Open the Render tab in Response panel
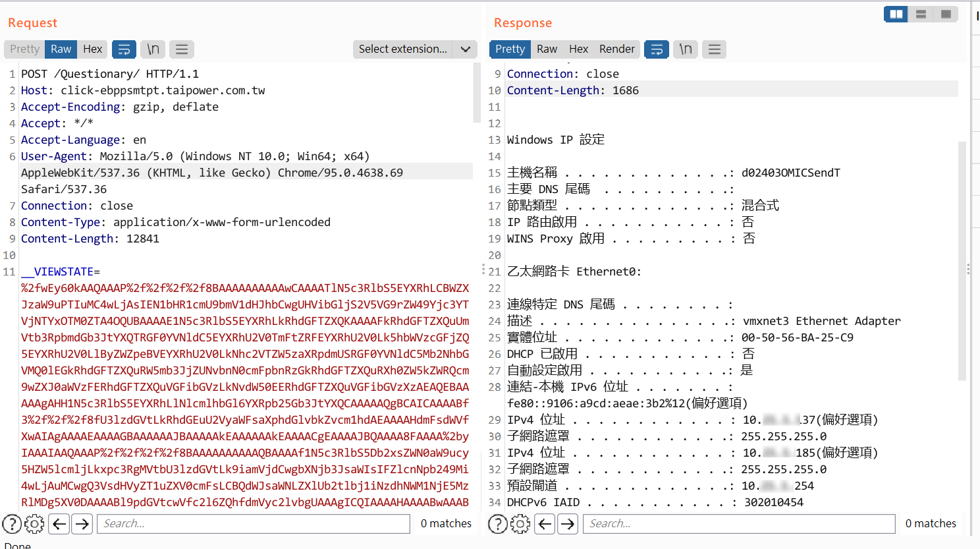The image size is (980, 549). coord(617,49)
